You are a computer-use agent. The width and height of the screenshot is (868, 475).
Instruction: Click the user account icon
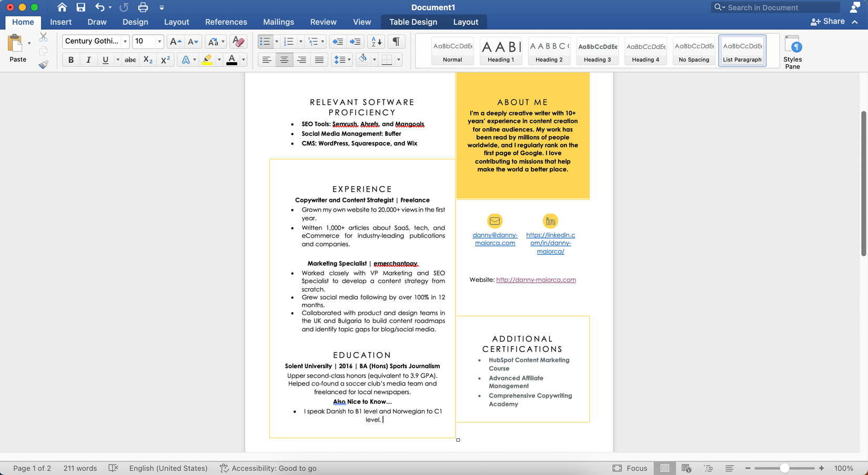855,7
